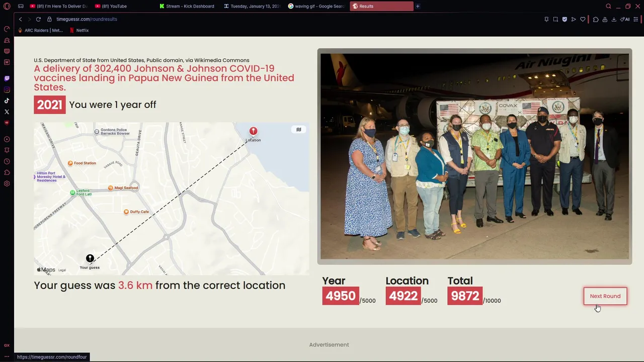Open the profile account icon
This screenshot has height=362, width=644.
(x=605, y=19)
